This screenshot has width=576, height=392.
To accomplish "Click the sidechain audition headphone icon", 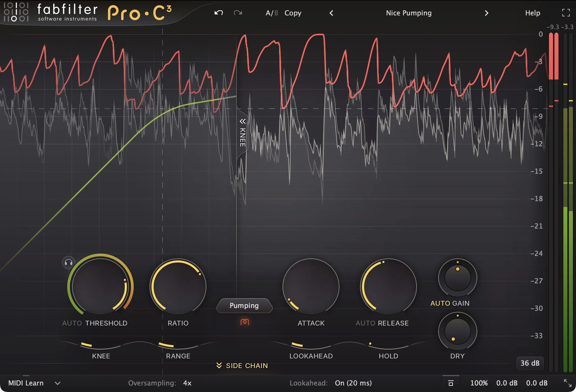I will tap(68, 263).
